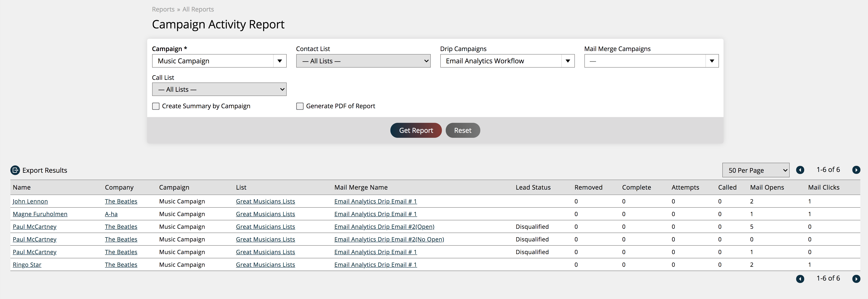Go to previous page using top arrow
The width and height of the screenshot is (868, 299).
(x=800, y=170)
